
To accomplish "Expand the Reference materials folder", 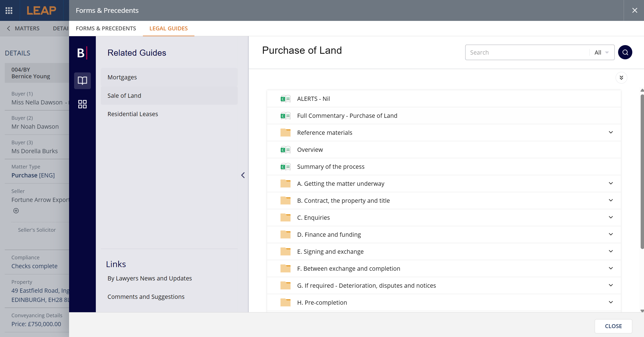I will pyautogui.click(x=611, y=133).
